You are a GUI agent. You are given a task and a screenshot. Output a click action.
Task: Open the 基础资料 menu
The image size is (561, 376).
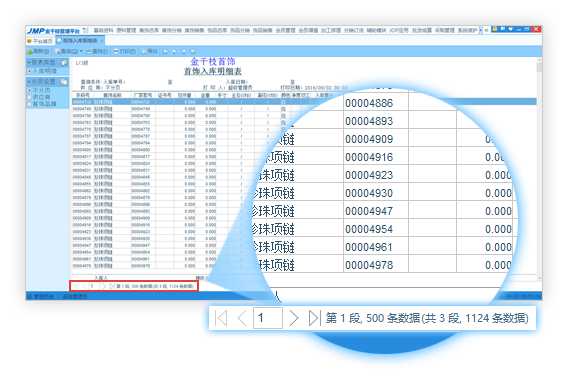coord(103,30)
